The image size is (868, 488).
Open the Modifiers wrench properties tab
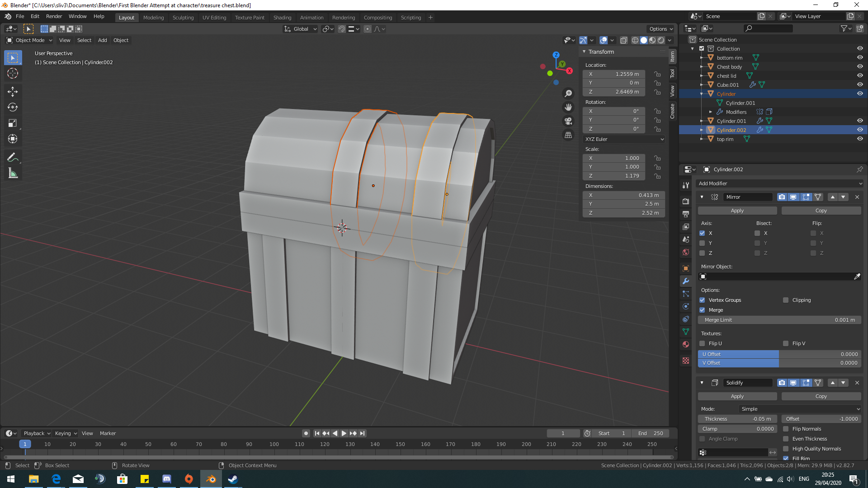(x=686, y=281)
